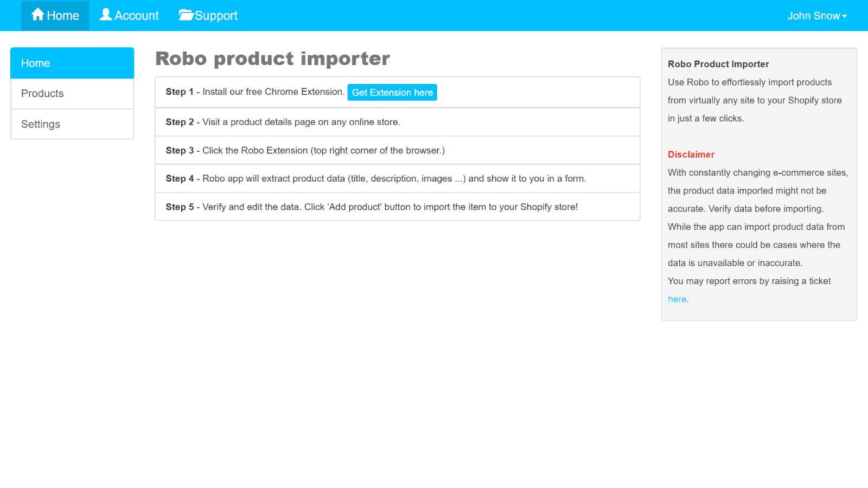The height and width of the screenshot is (488, 868).
Task: Click the Robo product importer page heading
Action: (x=272, y=59)
